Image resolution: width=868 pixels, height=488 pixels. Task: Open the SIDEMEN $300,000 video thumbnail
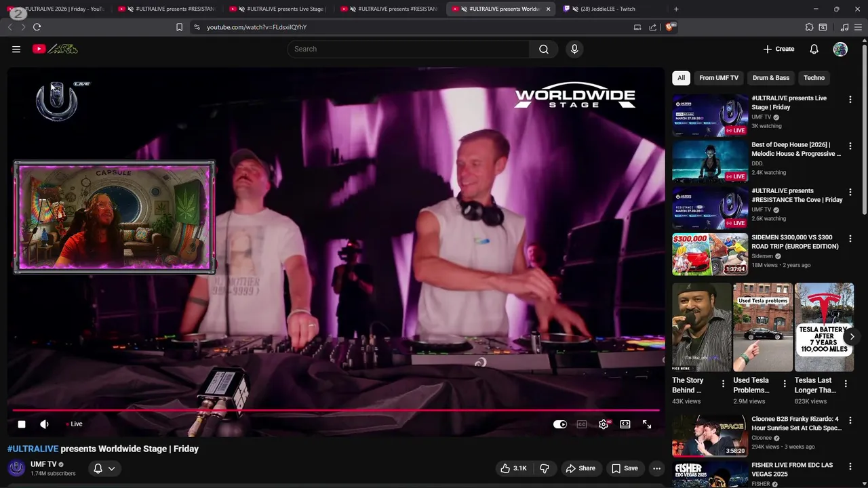click(710, 254)
